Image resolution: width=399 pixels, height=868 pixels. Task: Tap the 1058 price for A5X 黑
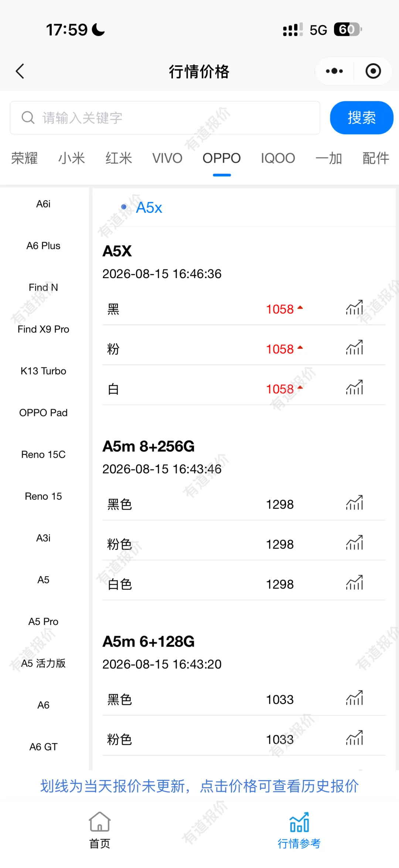(x=280, y=309)
